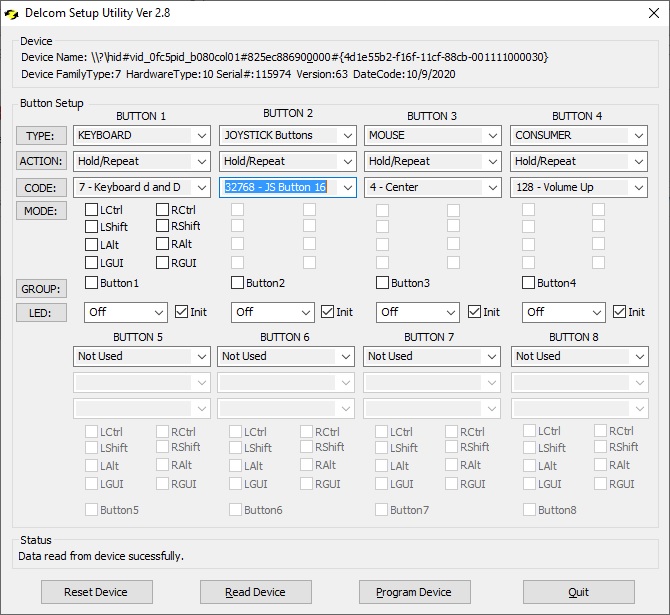
Task: Open Button 6 type dropdown showing Not Used
Action: tap(286, 356)
